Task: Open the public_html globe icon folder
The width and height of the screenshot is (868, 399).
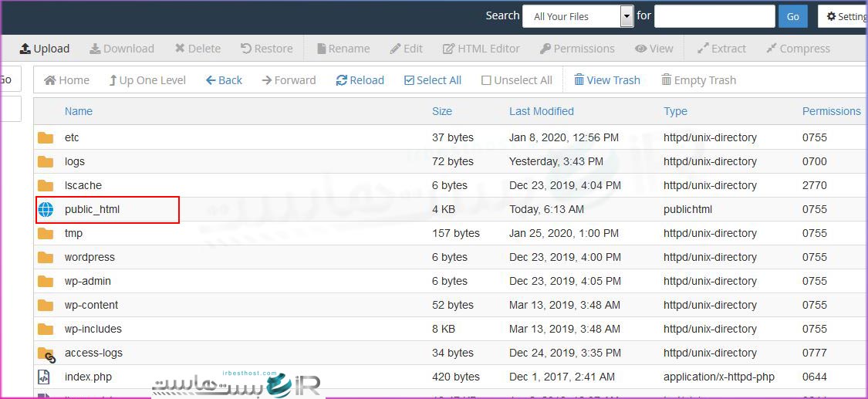Action: (46, 209)
